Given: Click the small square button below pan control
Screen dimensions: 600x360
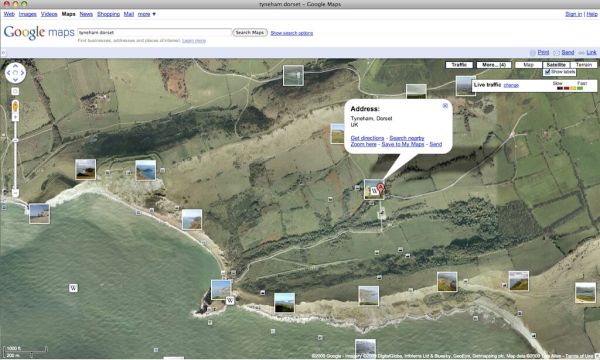Looking at the screenshot, I should [x=15, y=91].
